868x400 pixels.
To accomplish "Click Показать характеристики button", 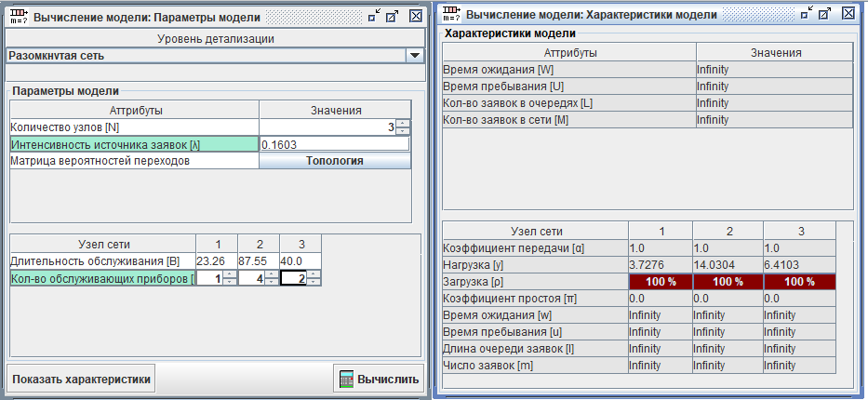I will 81,380.
